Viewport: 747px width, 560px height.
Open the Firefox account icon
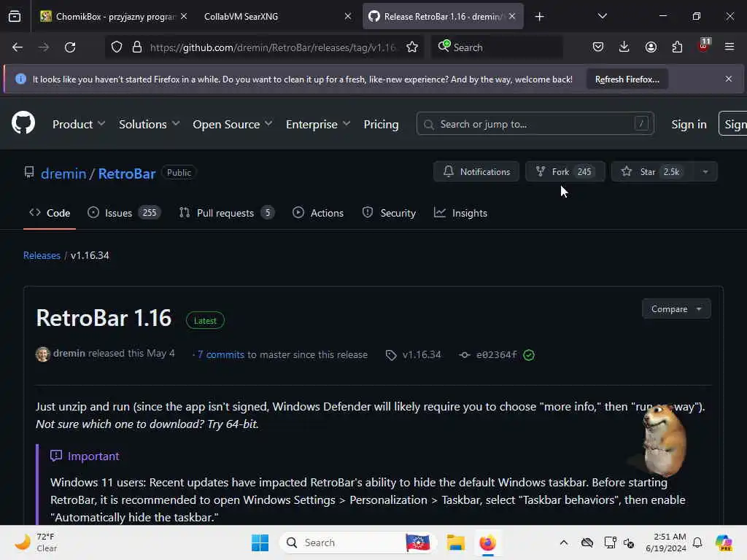651,47
